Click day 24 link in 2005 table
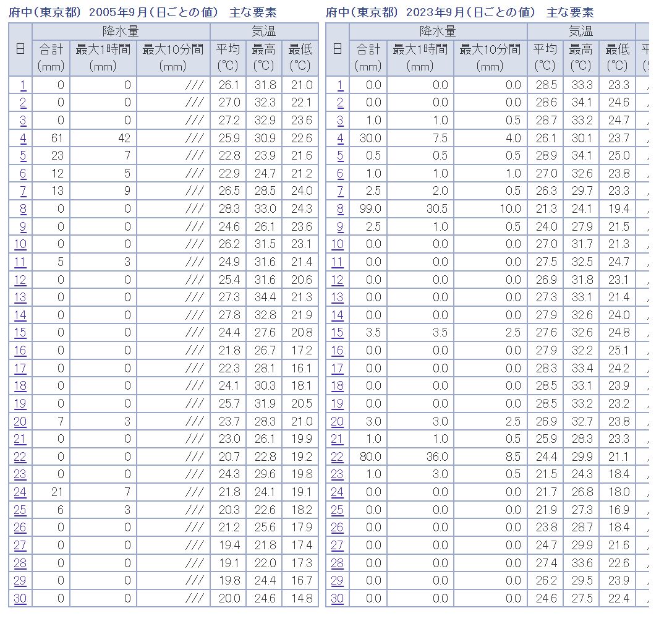The height and width of the screenshot is (621, 672). pyautogui.click(x=20, y=492)
